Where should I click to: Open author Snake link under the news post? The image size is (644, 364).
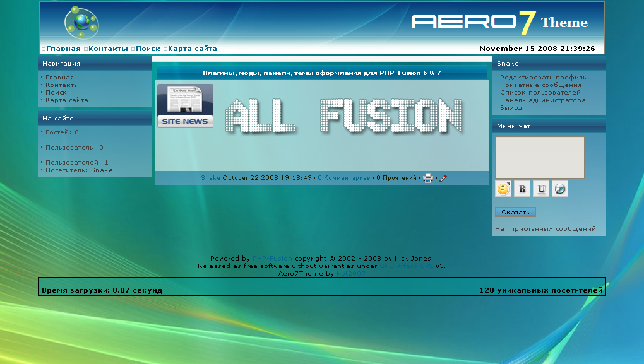coord(210,178)
